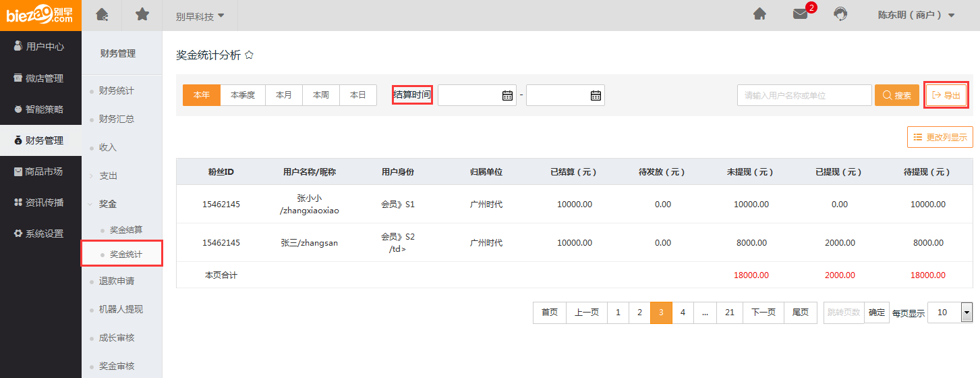
Task: Click the 确定 confirm button
Action: (x=877, y=313)
